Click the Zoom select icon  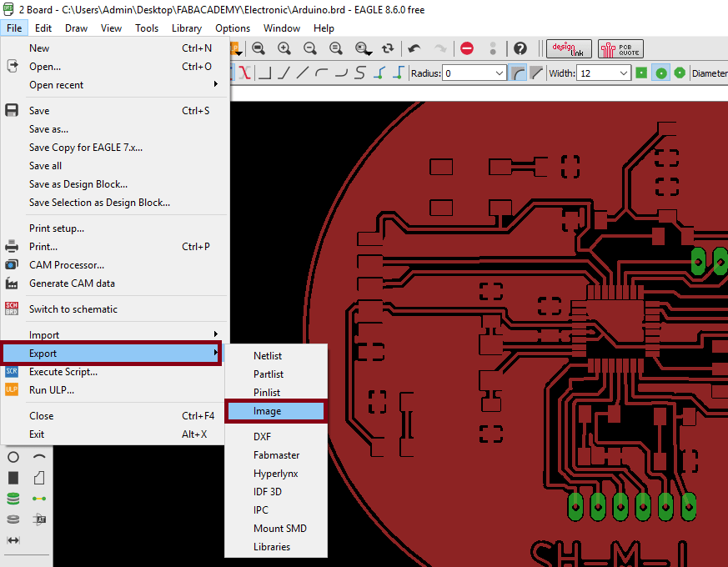pos(361,48)
